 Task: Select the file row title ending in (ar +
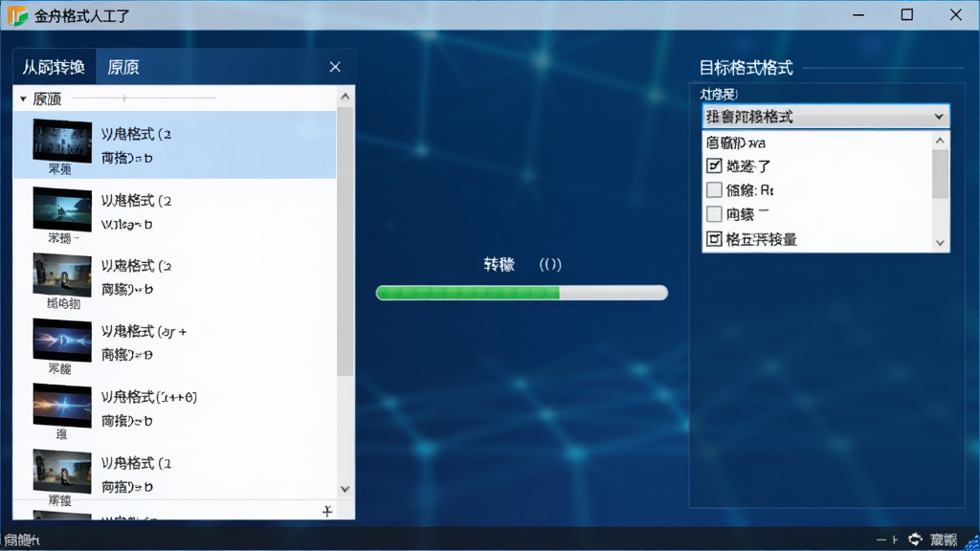144,331
